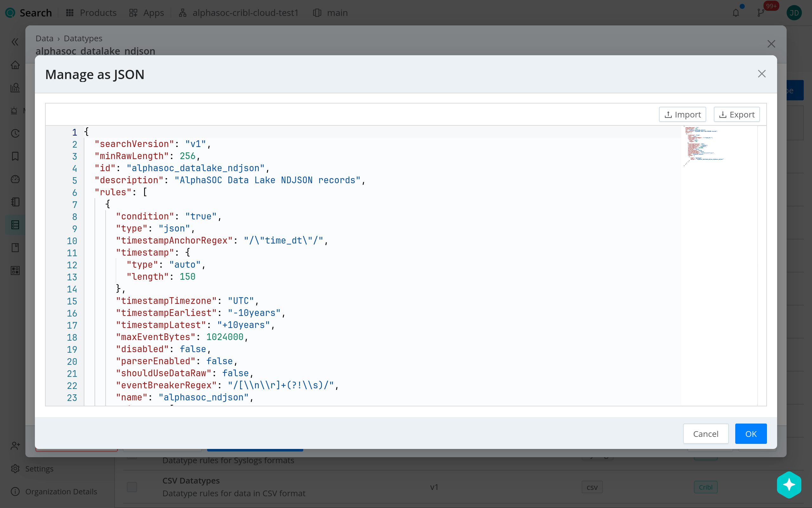
Task: Click the "searchVersion" line in editor
Action: click(x=153, y=144)
